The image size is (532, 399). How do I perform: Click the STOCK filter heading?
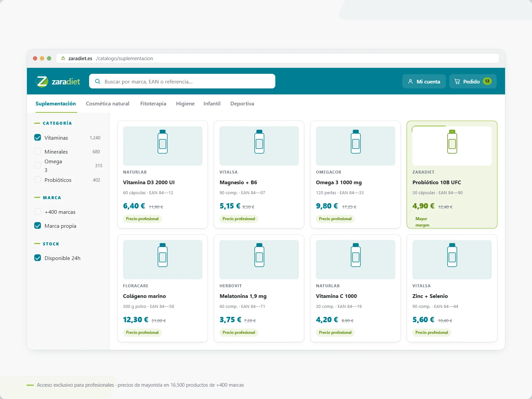pyautogui.click(x=51, y=244)
